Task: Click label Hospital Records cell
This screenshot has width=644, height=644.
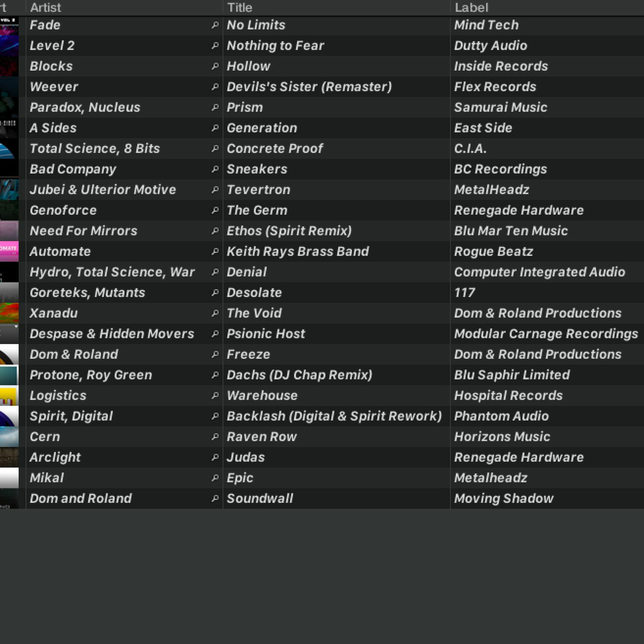Action: click(508, 395)
